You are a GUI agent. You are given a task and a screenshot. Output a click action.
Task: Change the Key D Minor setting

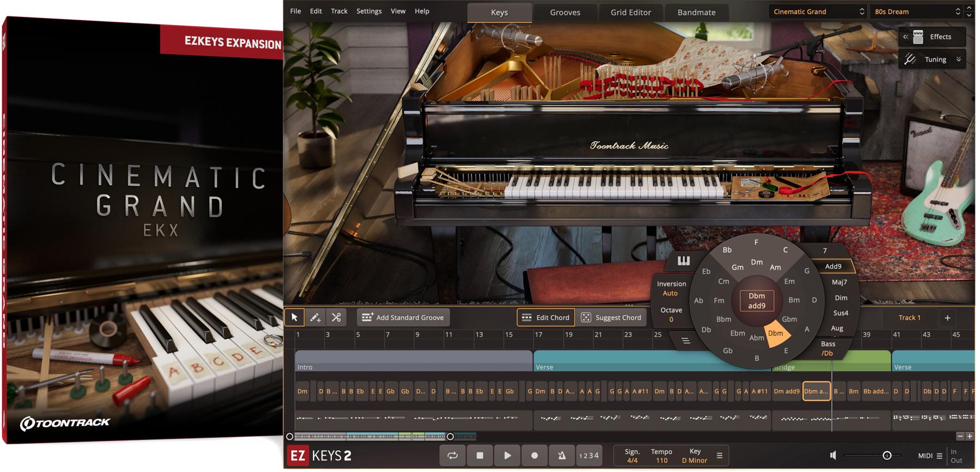click(695, 456)
